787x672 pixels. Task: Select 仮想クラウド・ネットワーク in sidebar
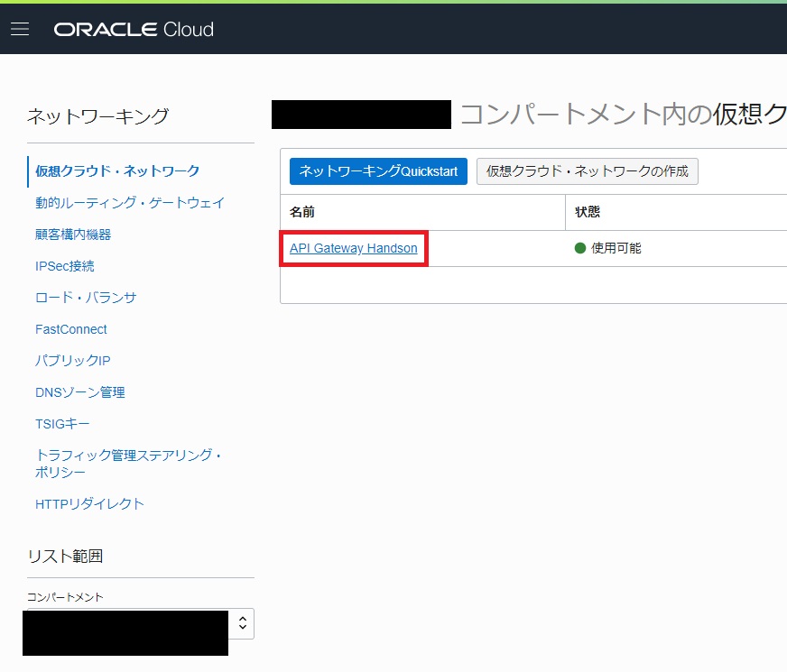pyautogui.click(x=117, y=170)
